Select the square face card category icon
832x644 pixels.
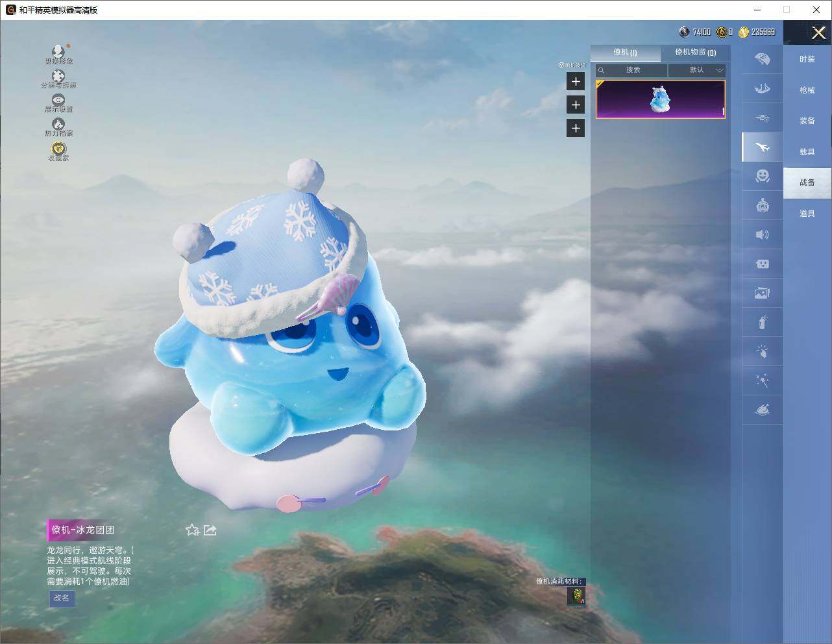(763, 264)
